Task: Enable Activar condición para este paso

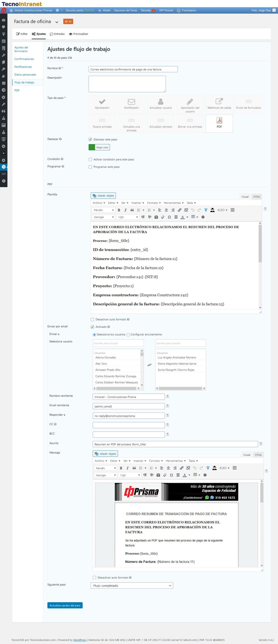Action: (90, 159)
